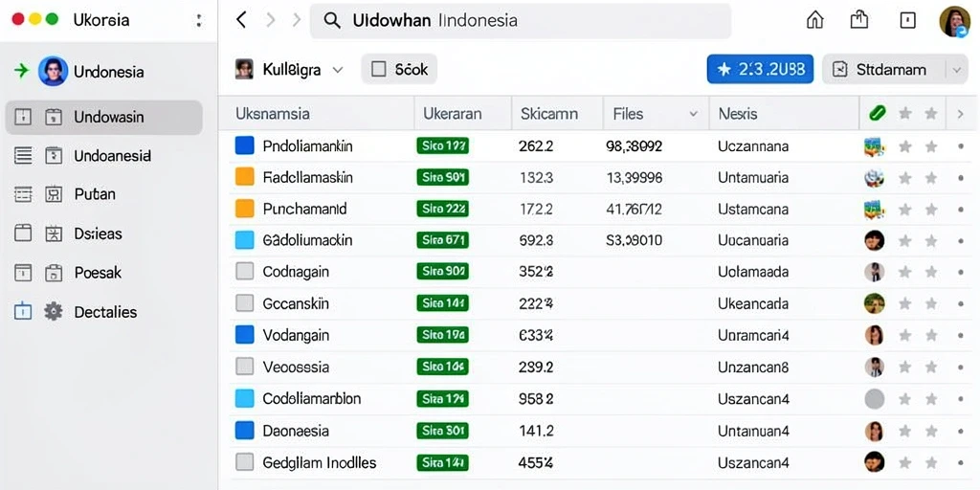Click the sidebar three-dot menu beside Ukoreia
Screen dimensions: 980x490
[199, 21]
